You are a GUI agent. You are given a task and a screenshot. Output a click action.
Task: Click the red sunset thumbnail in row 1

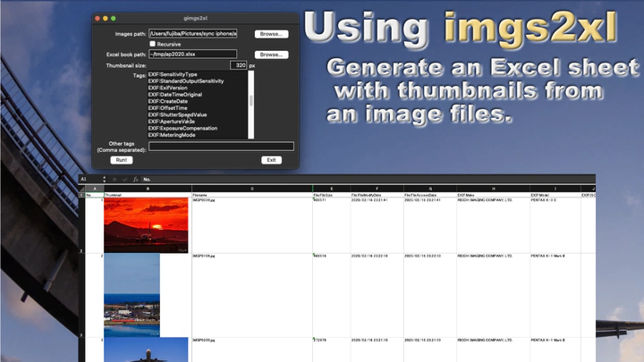(133, 223)
